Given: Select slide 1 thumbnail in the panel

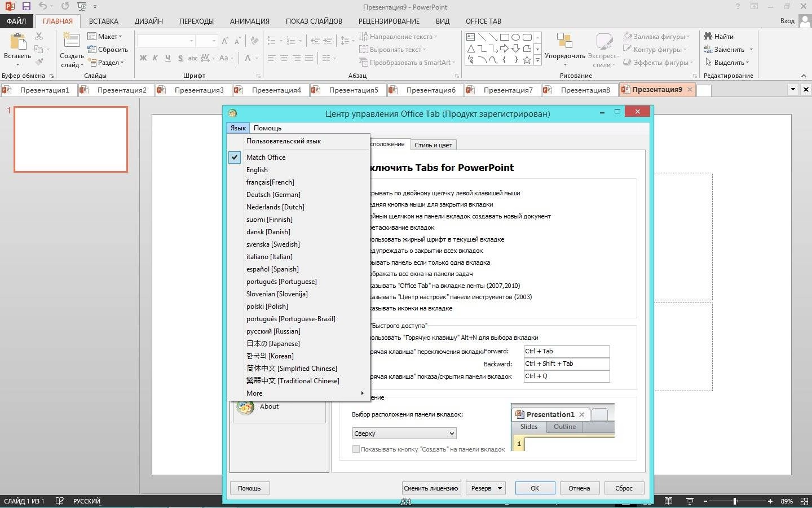Looking at the screenshot, I should tap(71, 139).
